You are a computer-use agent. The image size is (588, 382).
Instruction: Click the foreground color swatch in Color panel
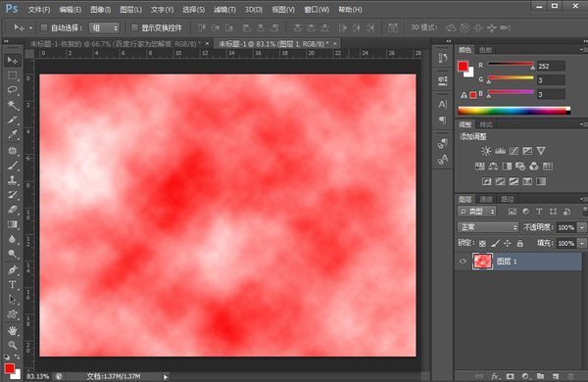[463, 67]
